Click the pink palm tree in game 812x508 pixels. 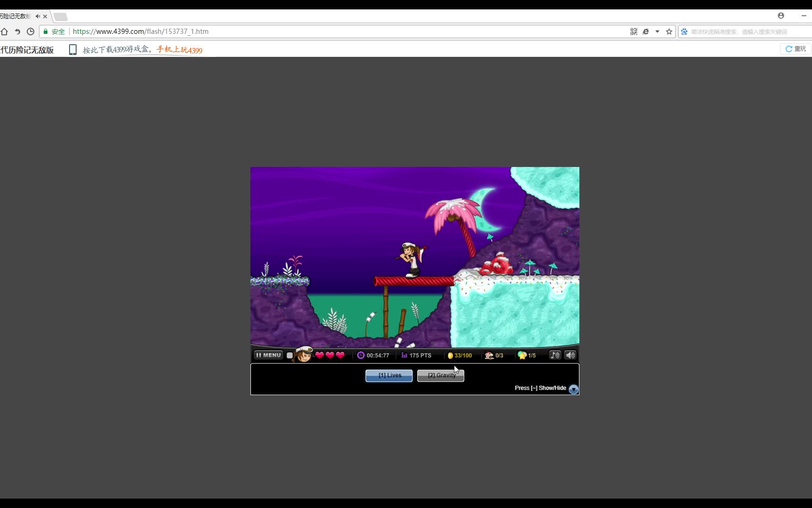(455, 227)
